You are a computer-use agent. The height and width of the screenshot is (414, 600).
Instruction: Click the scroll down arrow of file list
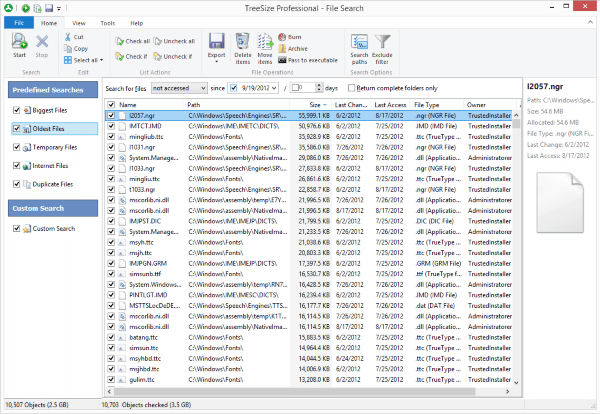pos(517,382)
